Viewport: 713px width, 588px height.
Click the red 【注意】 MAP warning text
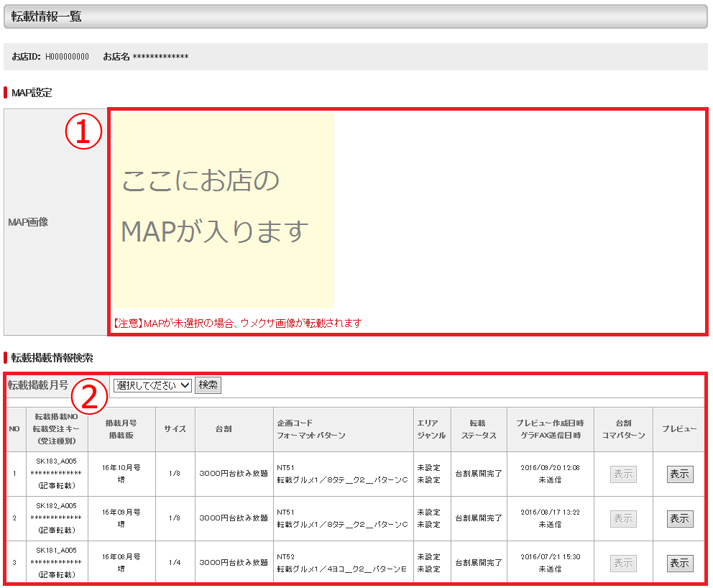237,323
